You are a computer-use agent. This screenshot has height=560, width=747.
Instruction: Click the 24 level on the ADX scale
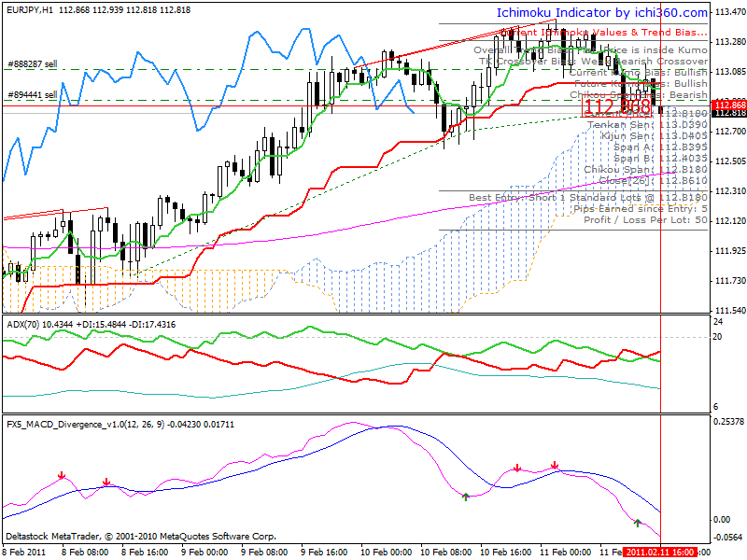point(717,321)
